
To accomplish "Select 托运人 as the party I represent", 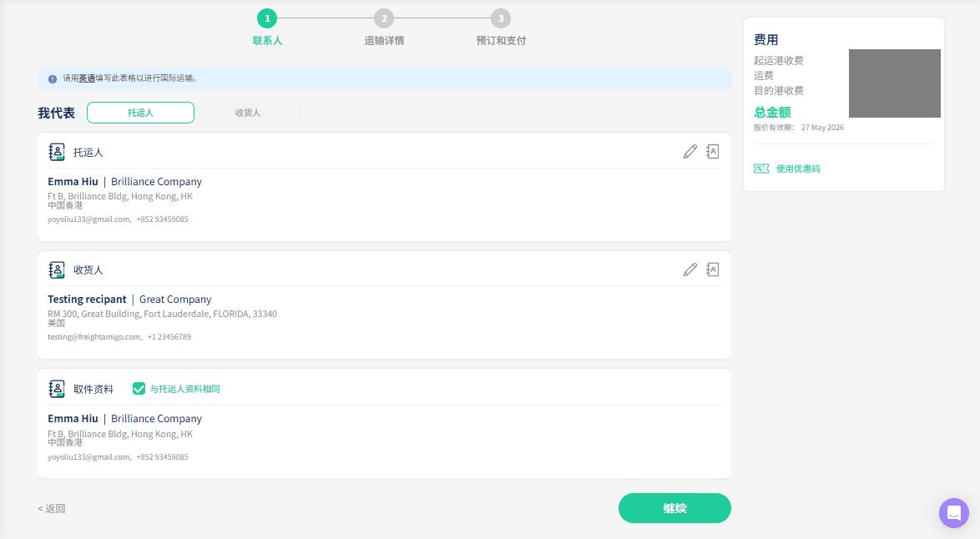I will coord(140,113).
